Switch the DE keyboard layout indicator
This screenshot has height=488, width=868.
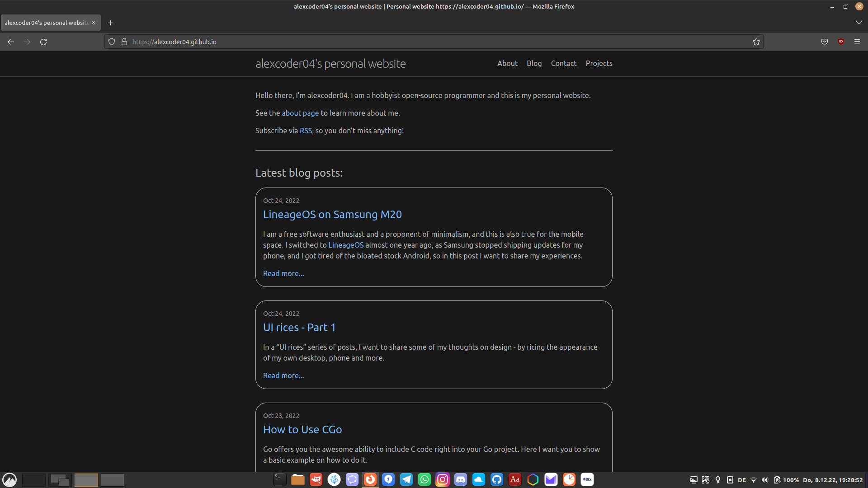point(742,480)
